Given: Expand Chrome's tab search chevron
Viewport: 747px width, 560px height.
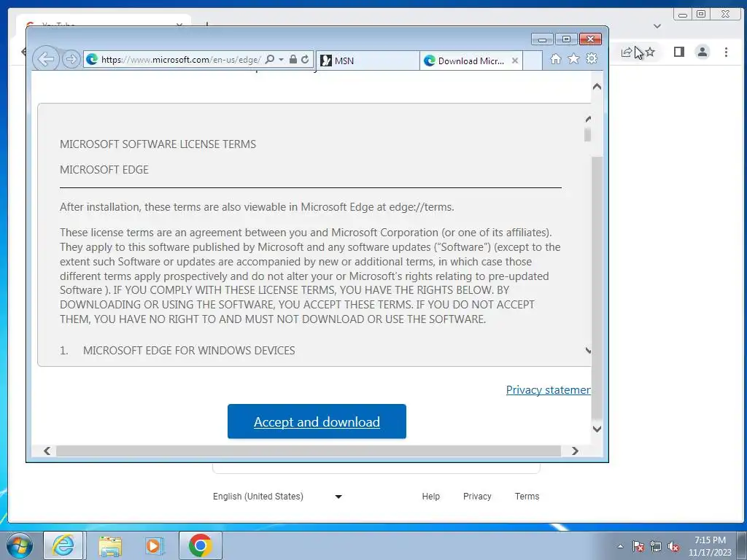Looking at the screenshot, I should click(x=657, y=26).
